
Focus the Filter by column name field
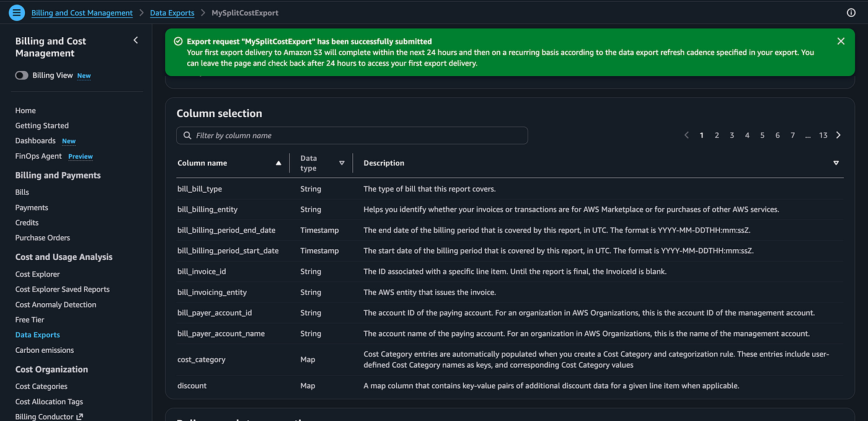point(352,135)
